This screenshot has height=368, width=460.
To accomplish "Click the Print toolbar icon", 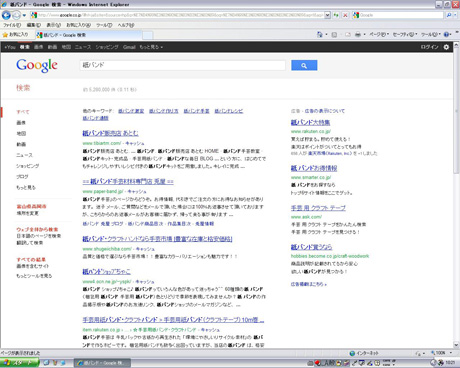I will click(x=358, y=35).
